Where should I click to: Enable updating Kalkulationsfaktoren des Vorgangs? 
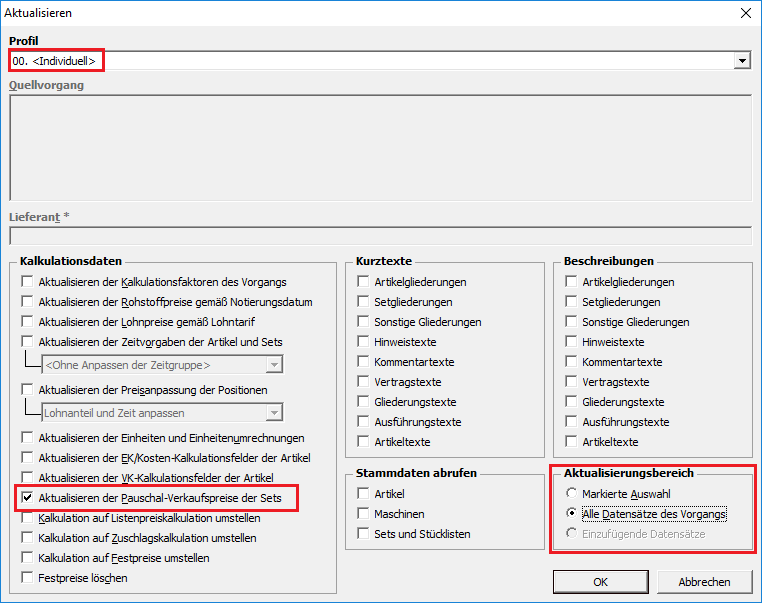coord(28,282)
